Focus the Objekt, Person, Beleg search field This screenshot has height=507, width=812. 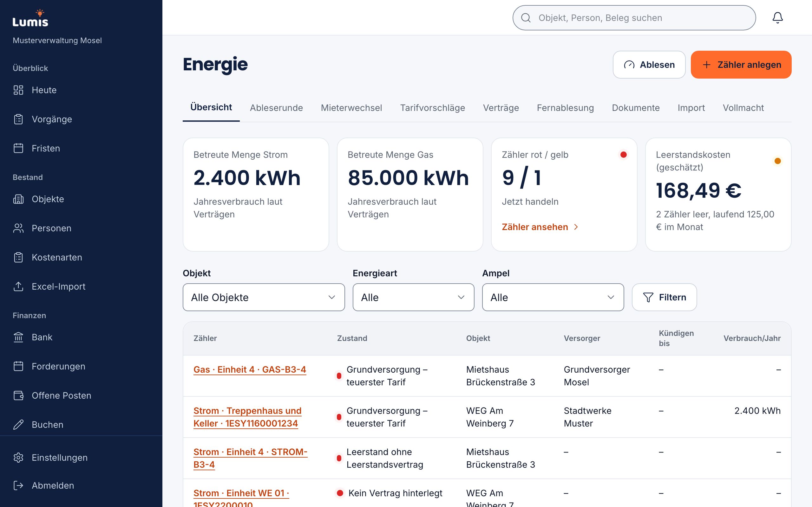tap(634, 18)
